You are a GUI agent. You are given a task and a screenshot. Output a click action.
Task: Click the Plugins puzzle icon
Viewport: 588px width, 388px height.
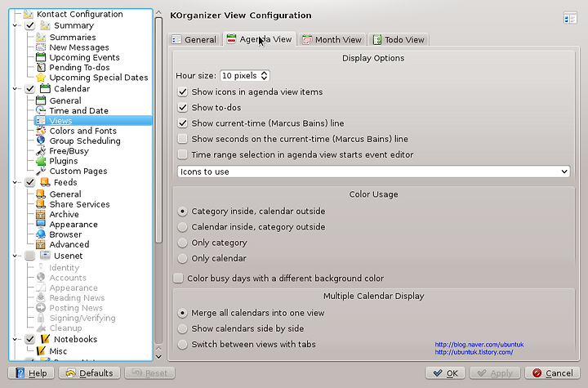pos(41,162)
